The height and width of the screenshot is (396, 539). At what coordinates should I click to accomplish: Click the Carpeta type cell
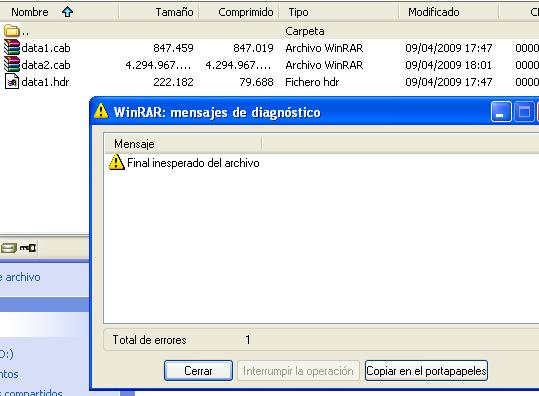point(305,31)
